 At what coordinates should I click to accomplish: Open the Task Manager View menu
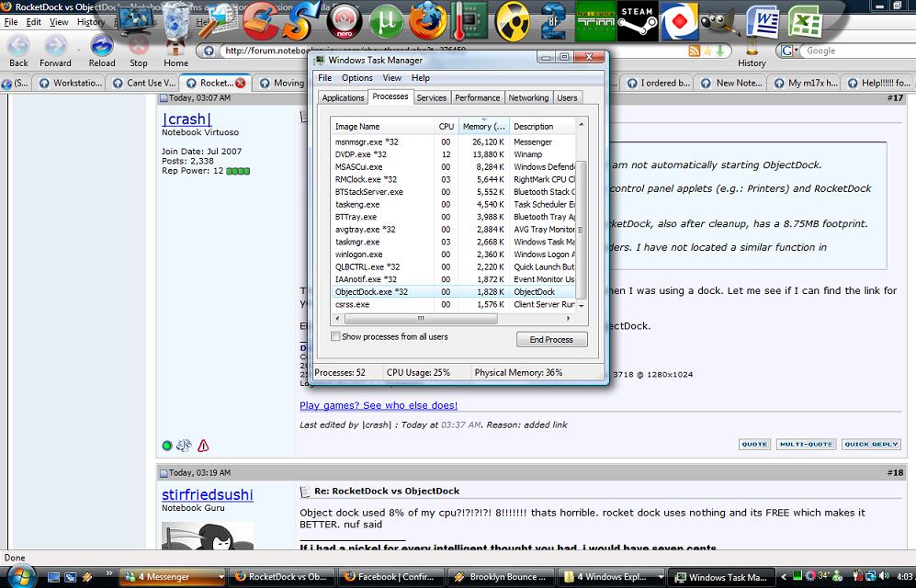coord(391,78)
